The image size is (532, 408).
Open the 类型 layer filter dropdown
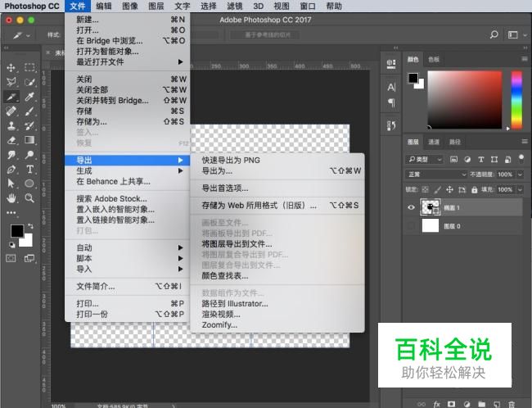click(x=424, y=159)
